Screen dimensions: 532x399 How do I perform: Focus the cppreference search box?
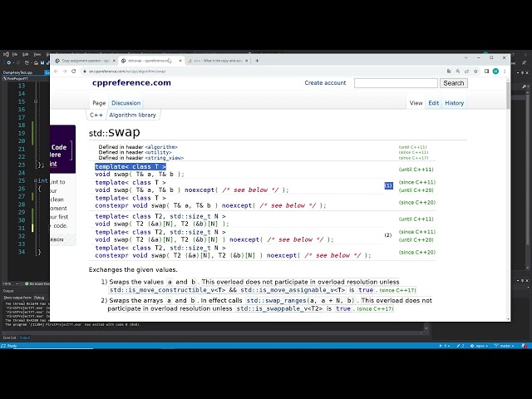[396, 83]
